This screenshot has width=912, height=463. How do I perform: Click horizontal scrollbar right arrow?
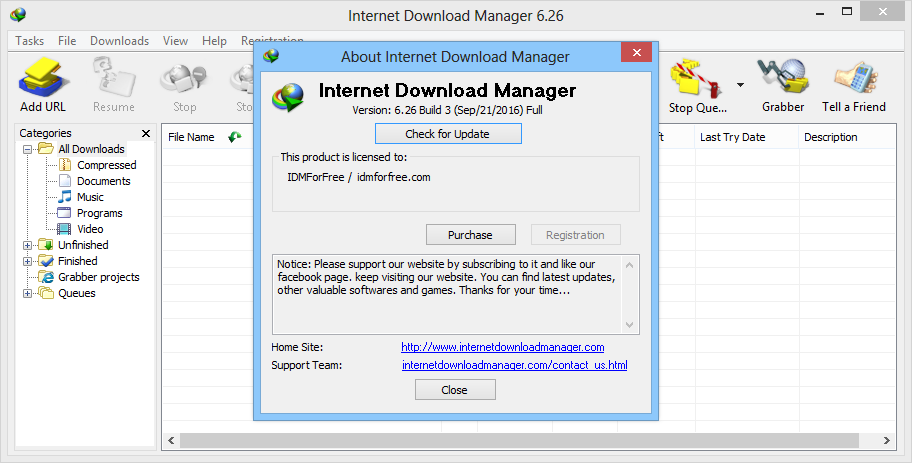point(886,441)
